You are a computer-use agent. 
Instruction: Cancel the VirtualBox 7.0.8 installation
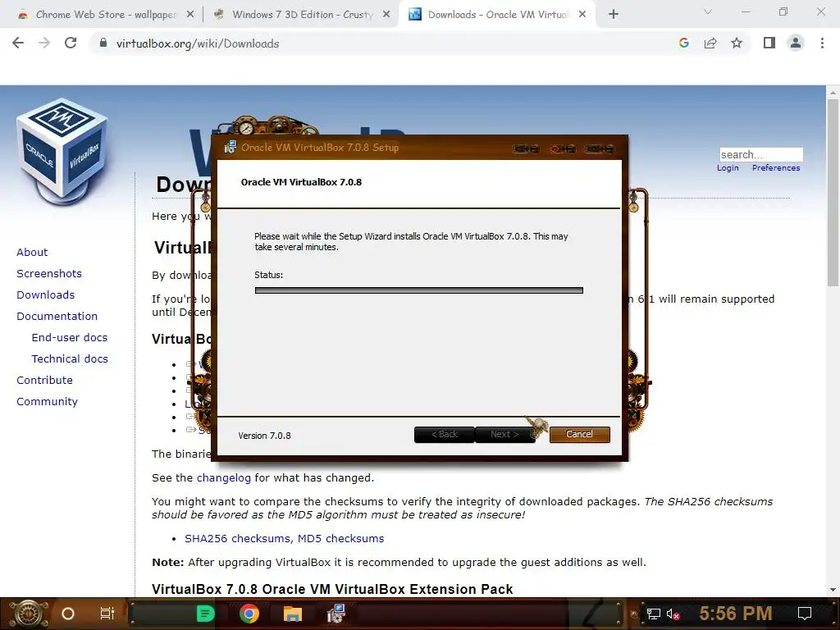[580, 435]
